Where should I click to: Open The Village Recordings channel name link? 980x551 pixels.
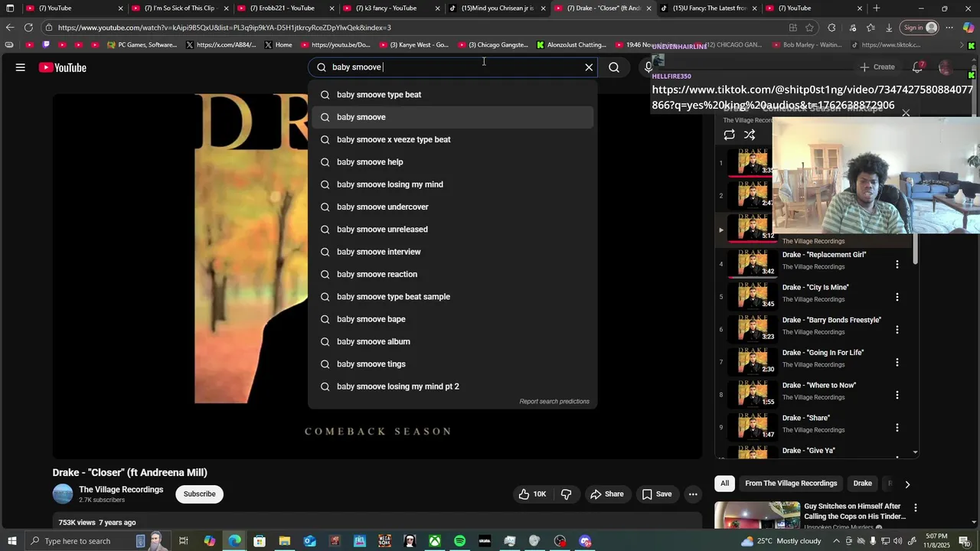click(121, 490)
